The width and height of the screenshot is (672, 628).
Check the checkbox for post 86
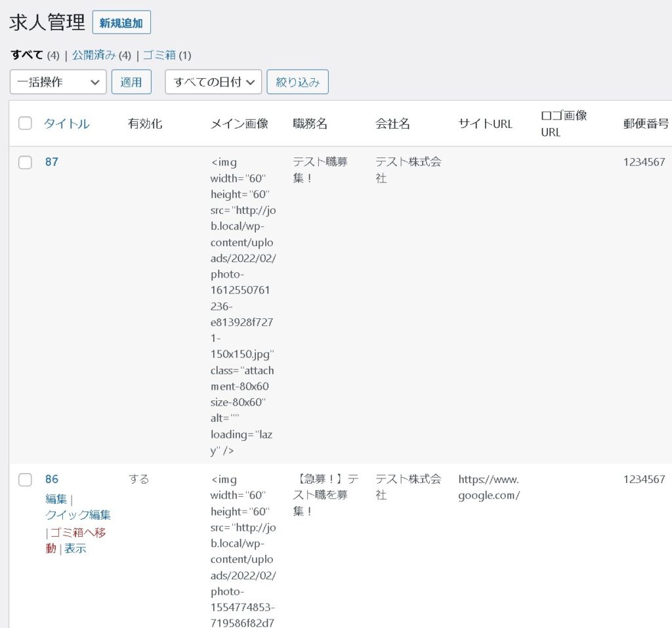[x=25, y=480]
